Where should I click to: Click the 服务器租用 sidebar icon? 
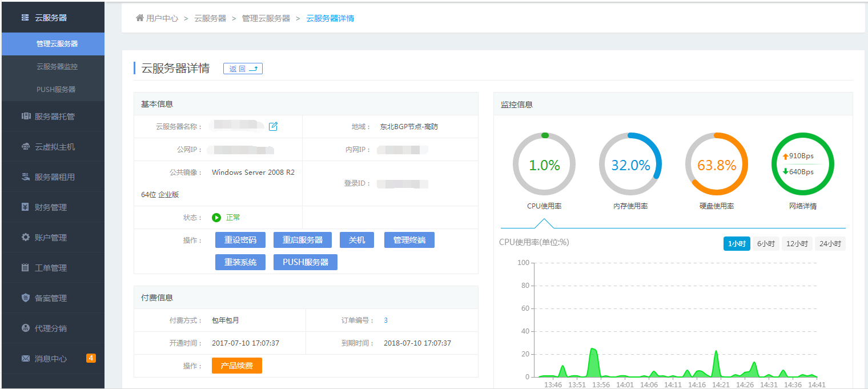[x=26, y=177]
